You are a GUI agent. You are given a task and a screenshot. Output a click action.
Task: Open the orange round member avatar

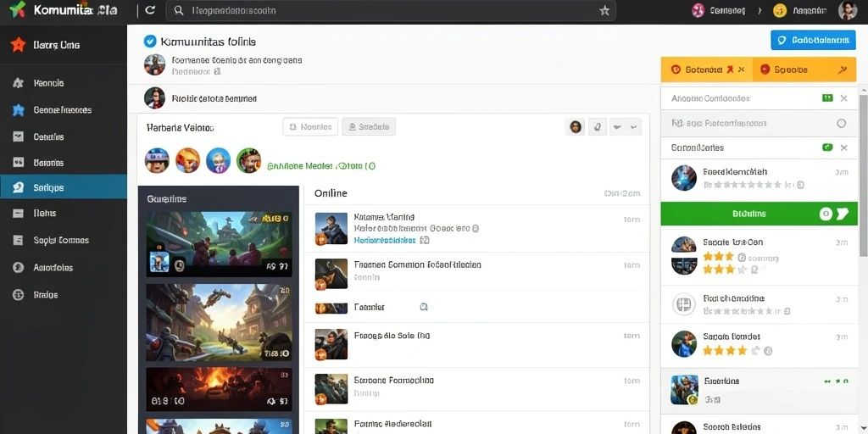coord(187,160)
